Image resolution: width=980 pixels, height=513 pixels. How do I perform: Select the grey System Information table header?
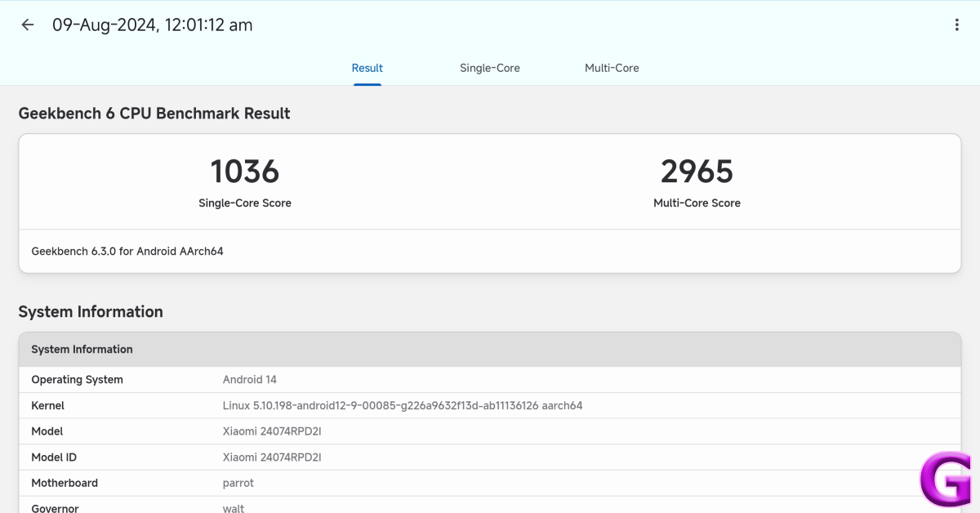click(x=490, y=350)
